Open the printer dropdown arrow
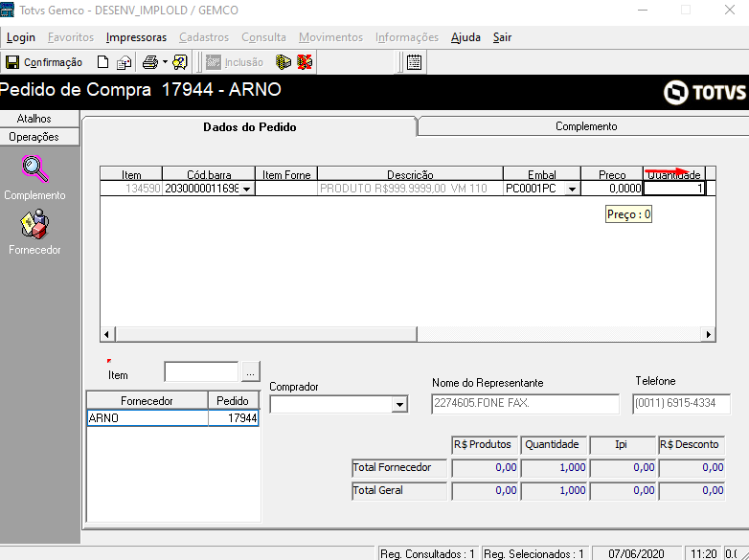Screen dimensions: 749x560 point(165,62)
